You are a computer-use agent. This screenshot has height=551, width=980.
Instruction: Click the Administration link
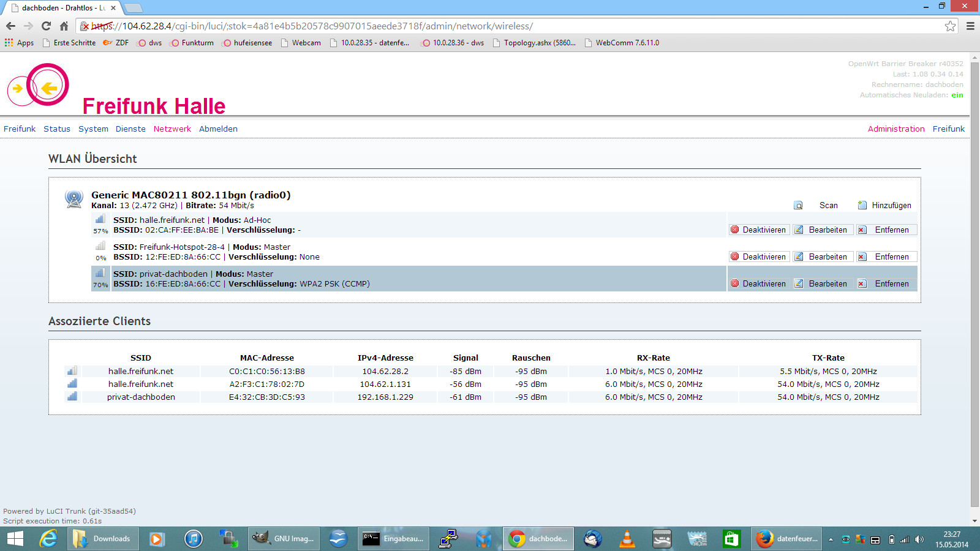[896, 129]
